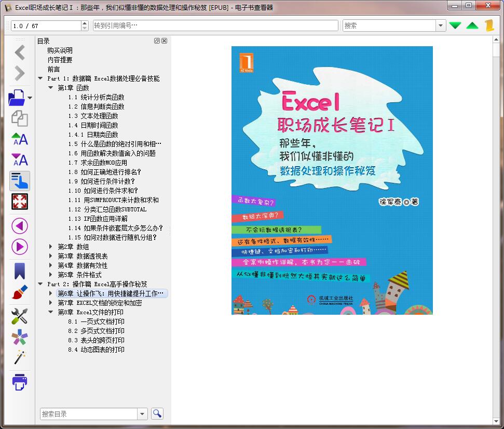
Task: Increase font size icon
Action: (20, 139)
